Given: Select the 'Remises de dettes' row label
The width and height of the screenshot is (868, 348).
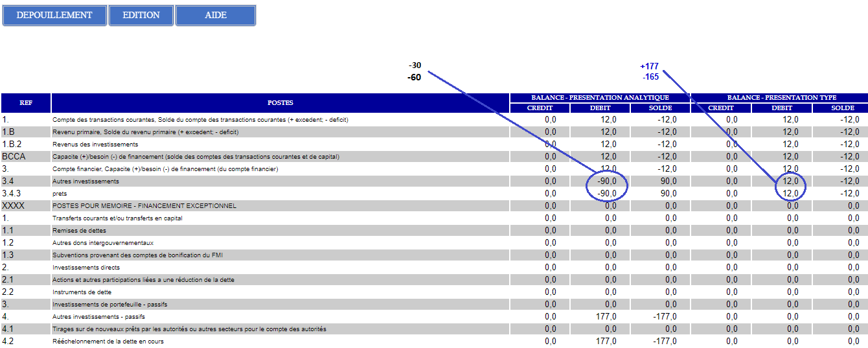Looking at the screenshot, I should (x=79, y=230).
